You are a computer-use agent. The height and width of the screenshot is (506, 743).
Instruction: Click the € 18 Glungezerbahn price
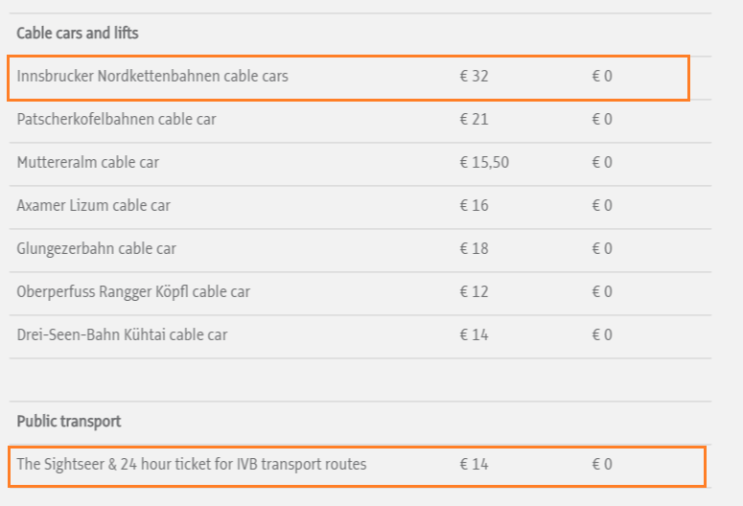pyautogui.click(x=474, y=248)
